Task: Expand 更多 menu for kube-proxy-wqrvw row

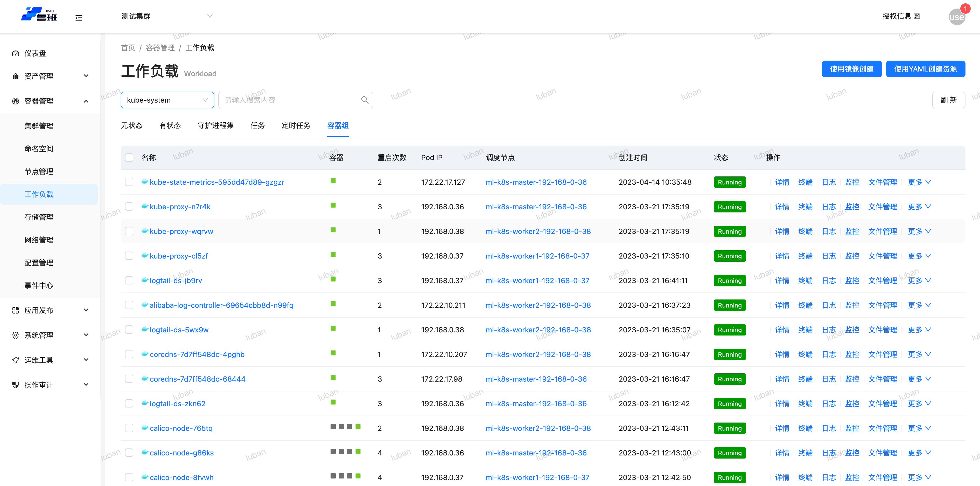Action: point(919,231)
